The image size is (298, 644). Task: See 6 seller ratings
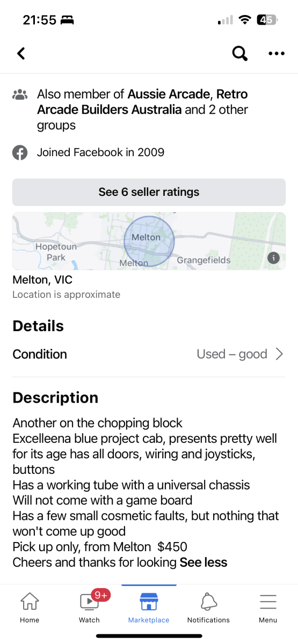[149, 192]
